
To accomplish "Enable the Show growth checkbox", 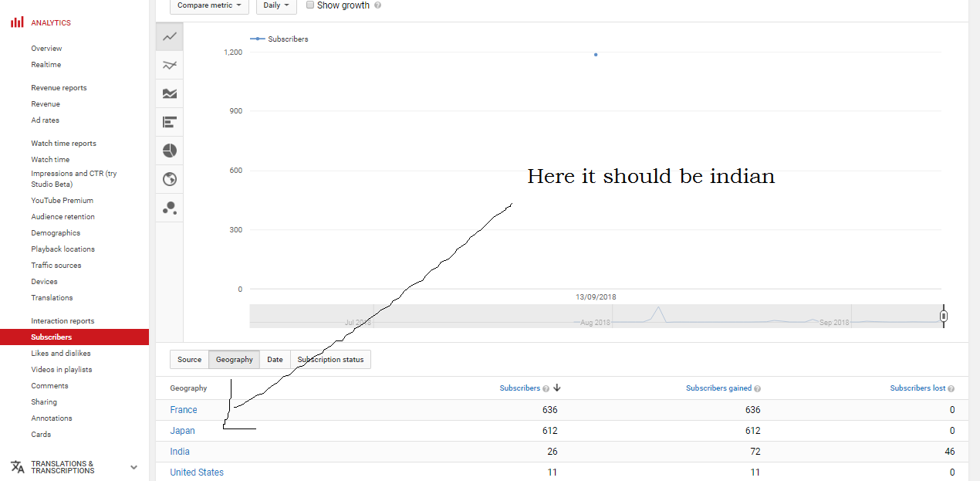I will tap(310, 5).
